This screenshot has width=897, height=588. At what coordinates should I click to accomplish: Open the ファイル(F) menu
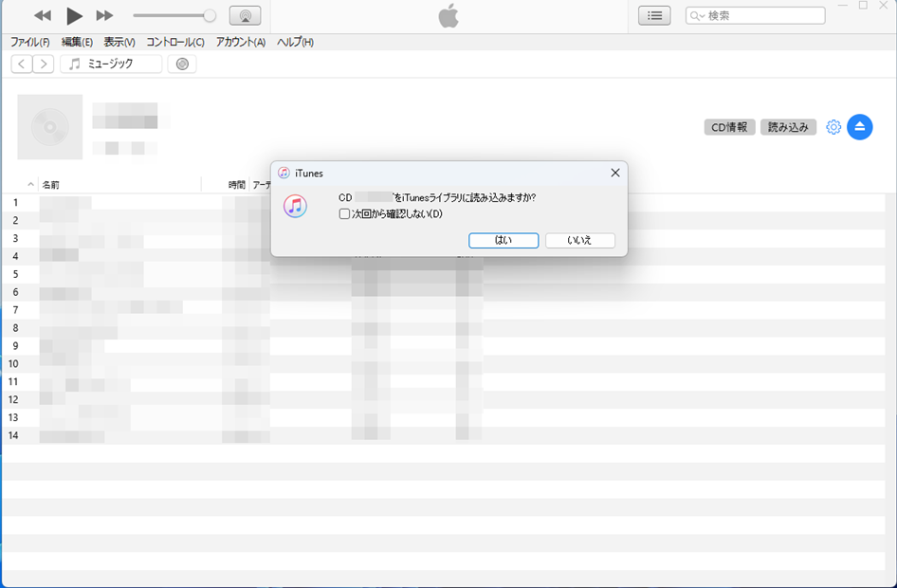click(x=29, y=42)
